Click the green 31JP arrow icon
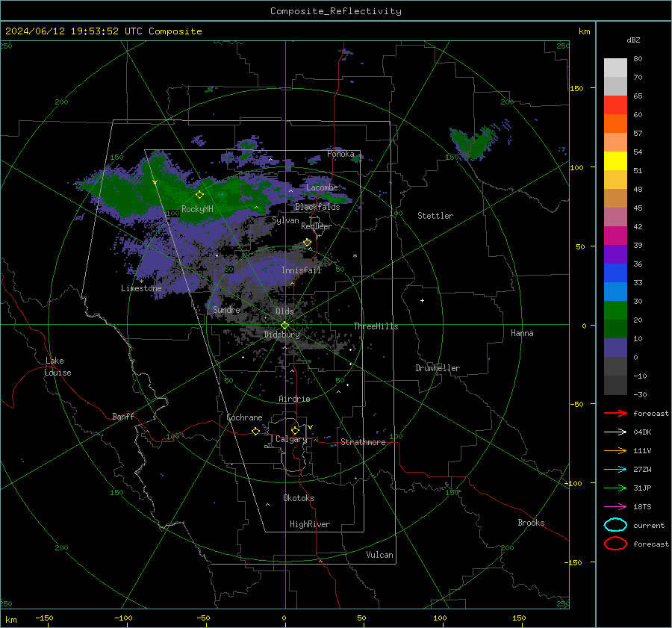 tap(615, 488)
